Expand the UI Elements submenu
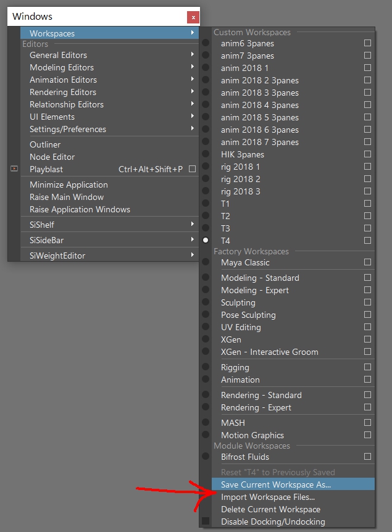The image size is (392, 532). (x=193, y=116)
